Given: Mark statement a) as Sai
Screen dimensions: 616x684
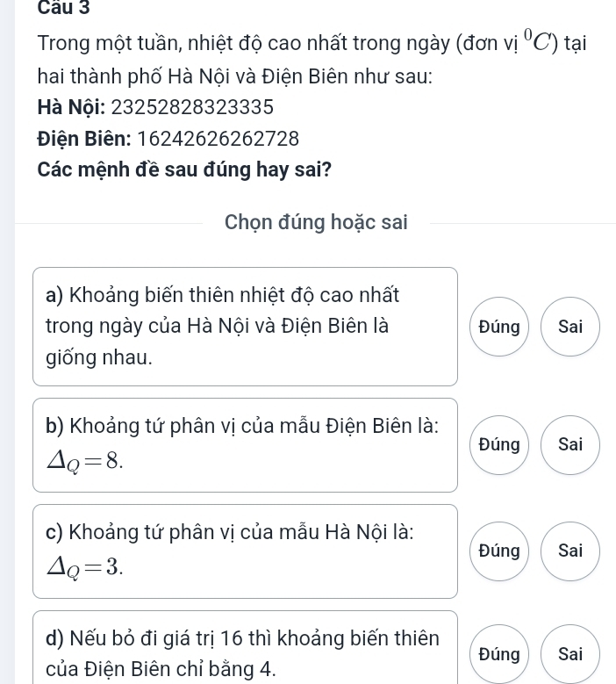Looking at the screenshot, I should point(570,327).
